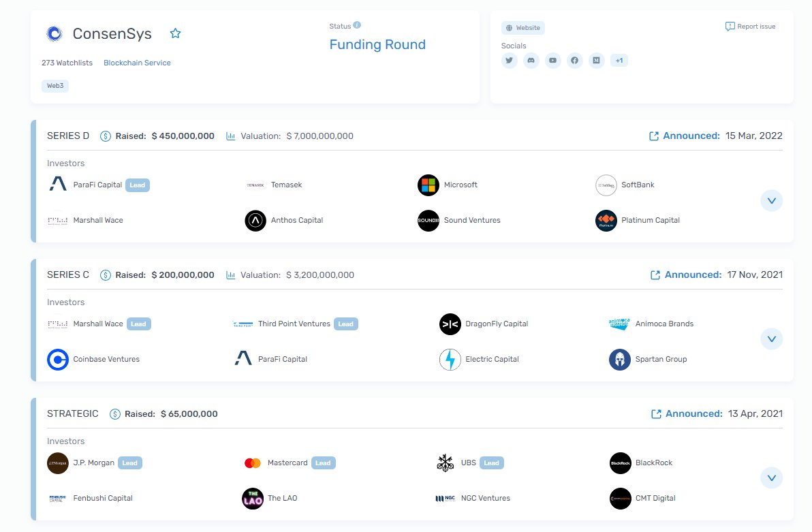
Task: Open the Twitter social icon
Action: (510, 61)
